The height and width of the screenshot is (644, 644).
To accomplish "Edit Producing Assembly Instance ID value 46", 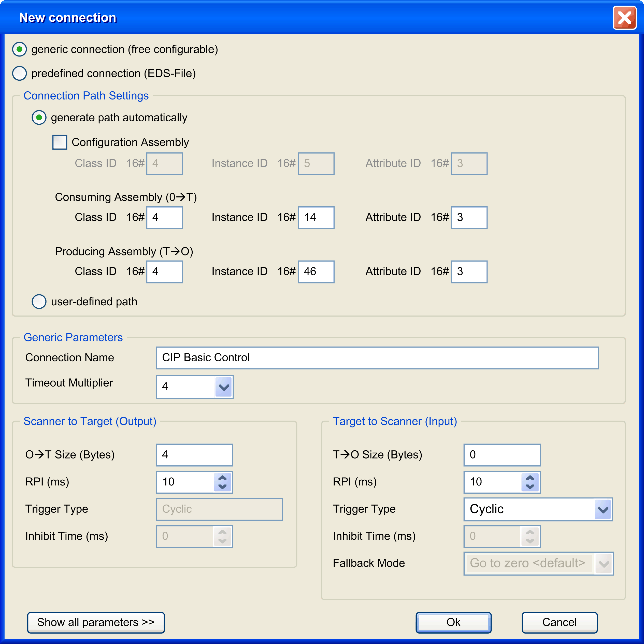I will [x=316, y=271].
